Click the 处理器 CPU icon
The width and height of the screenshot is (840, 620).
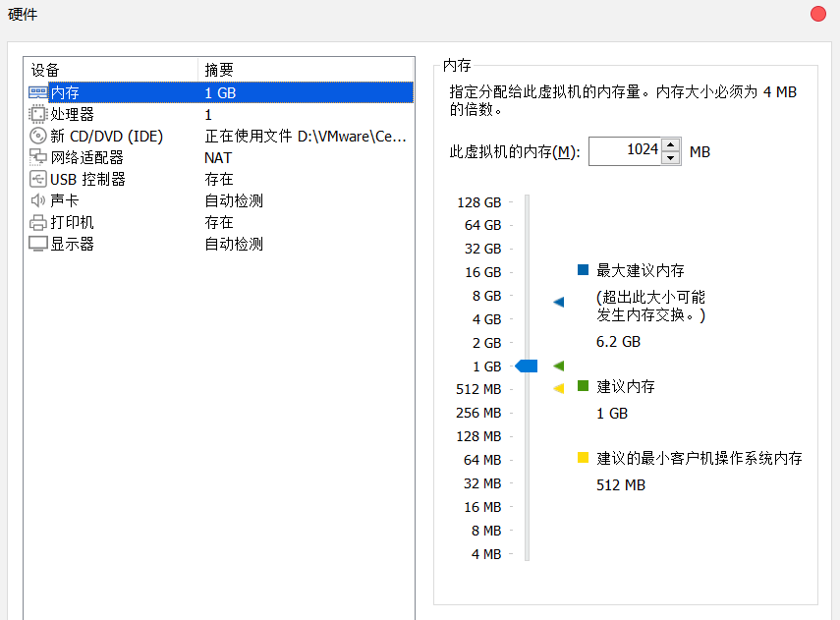[x=37, y=114]
